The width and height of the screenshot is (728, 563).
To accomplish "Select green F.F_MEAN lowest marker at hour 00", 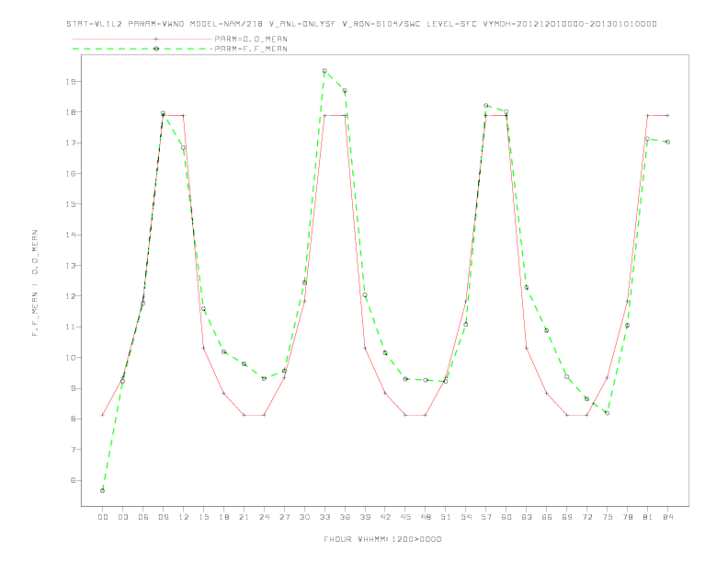I will click(103, 490).
